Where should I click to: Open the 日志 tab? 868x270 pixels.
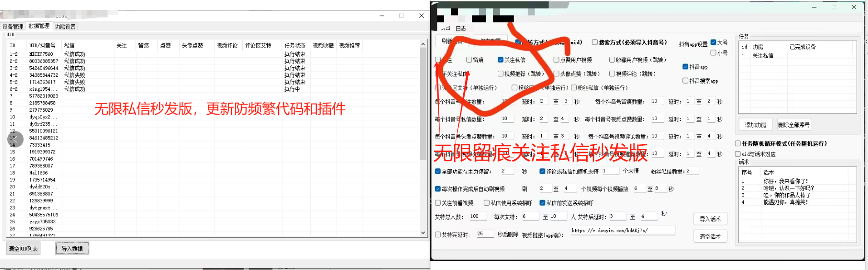pyautogui.click(x=461, y=29)
